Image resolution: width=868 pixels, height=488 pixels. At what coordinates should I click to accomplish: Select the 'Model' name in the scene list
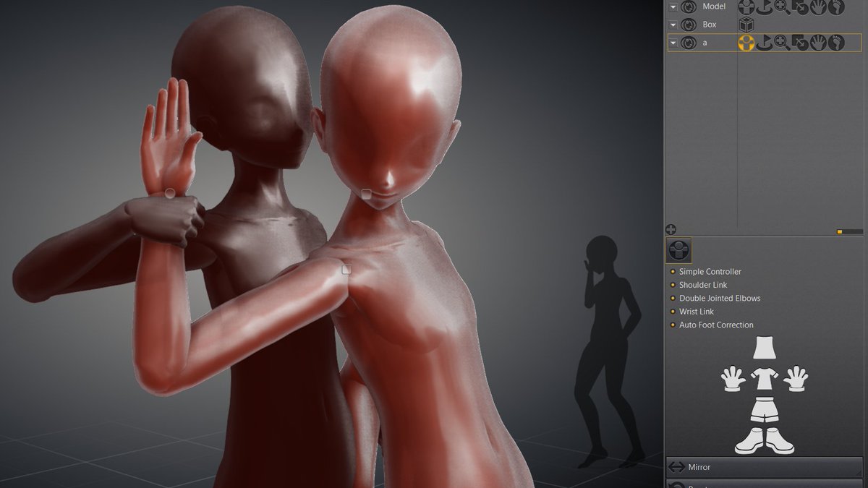(714, 7)
